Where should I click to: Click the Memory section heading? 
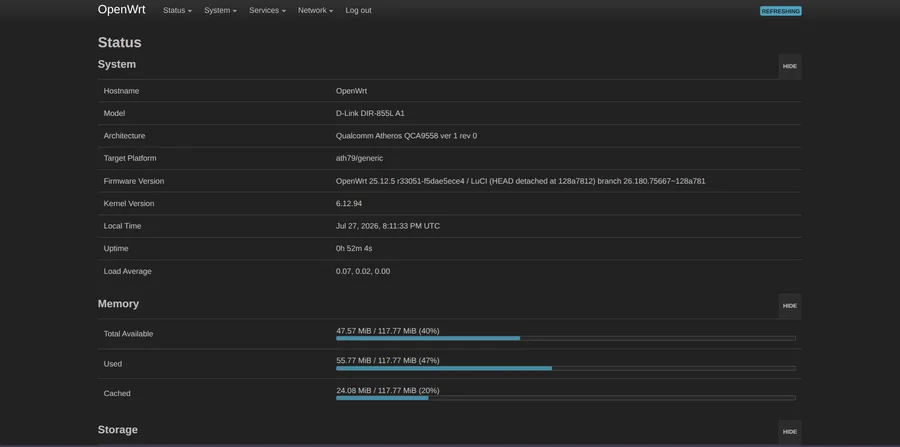pyautogui.click(x=118, y=304)
